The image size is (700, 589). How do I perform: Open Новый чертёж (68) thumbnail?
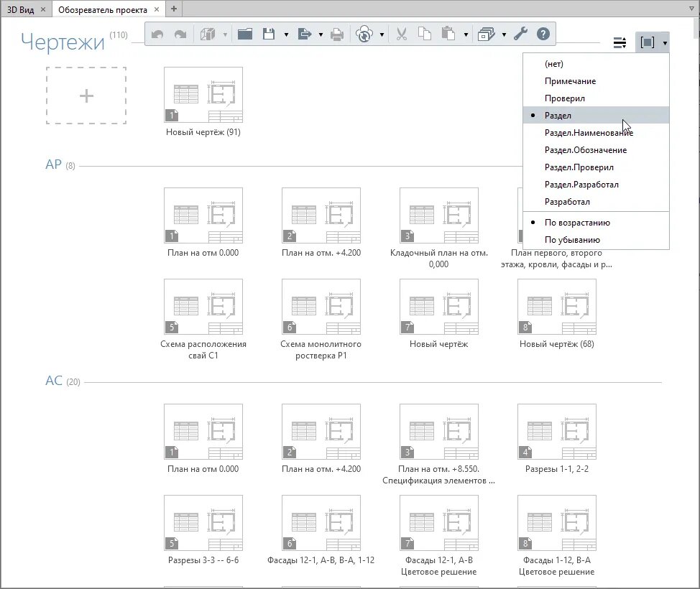[557, 307]
